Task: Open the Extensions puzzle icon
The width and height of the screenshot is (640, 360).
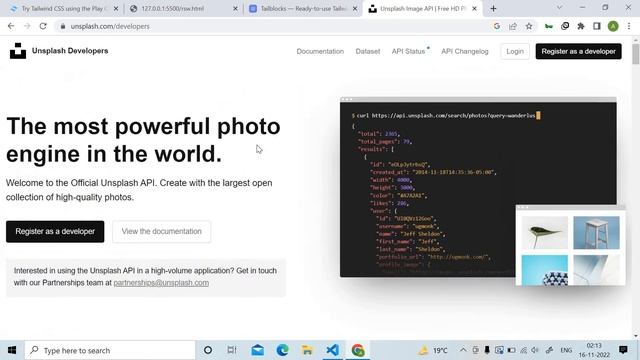Action: coord(581,26)
